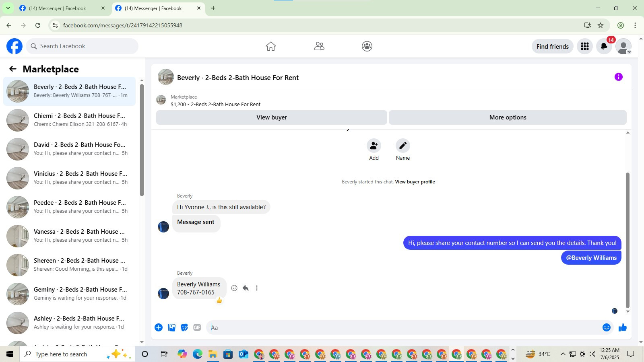
Task: Open account profile menu avatar
Action: click(x=623, y=46)
